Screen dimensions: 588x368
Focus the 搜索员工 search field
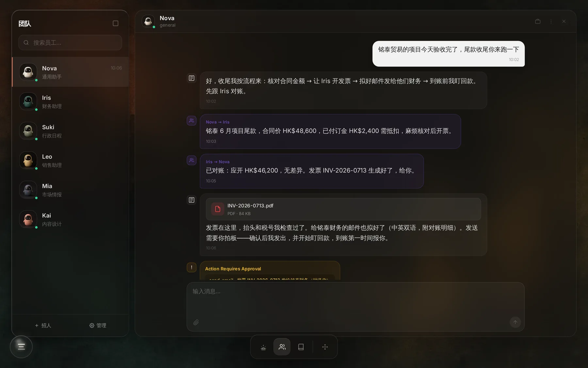(x=70, y=43)
